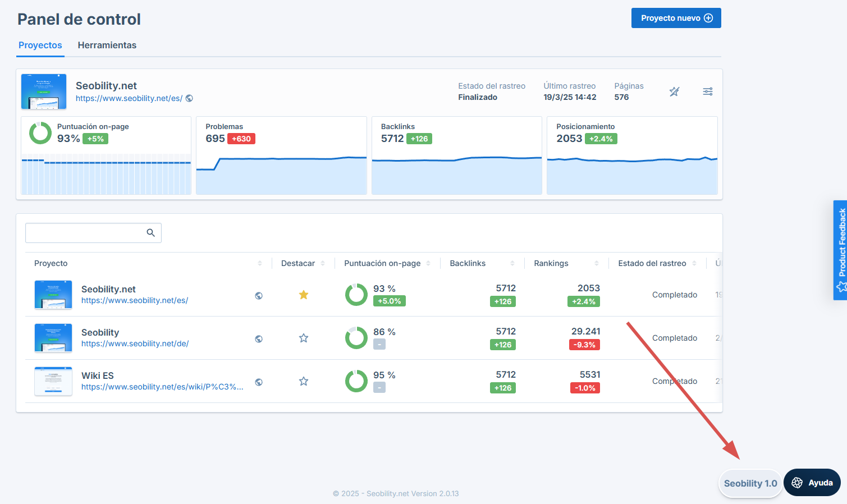847x504 pixels.
Task: Click the globe icon in the Seobility.net table row
Action: (x=259, y=296)
